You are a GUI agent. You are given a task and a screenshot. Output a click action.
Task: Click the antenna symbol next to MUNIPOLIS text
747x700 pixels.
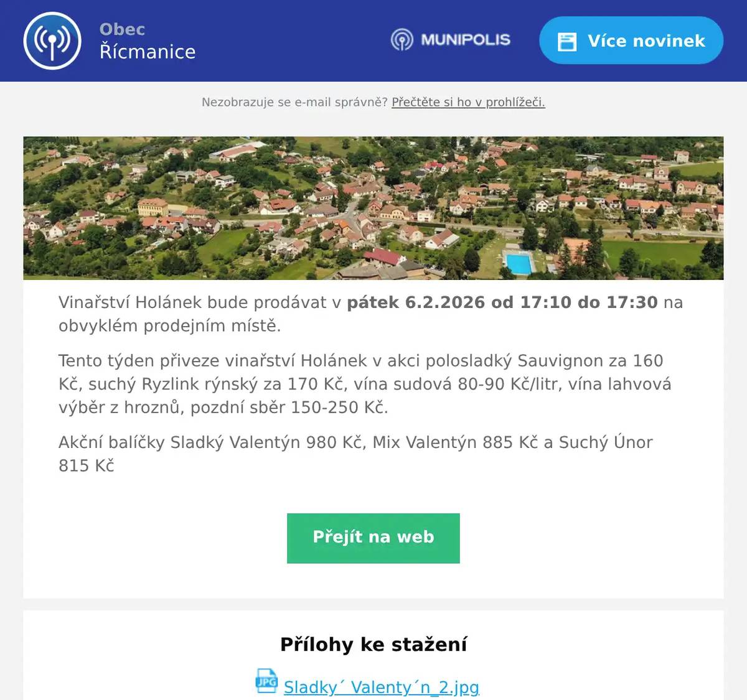pyautogui.click(x=402, y=40)
